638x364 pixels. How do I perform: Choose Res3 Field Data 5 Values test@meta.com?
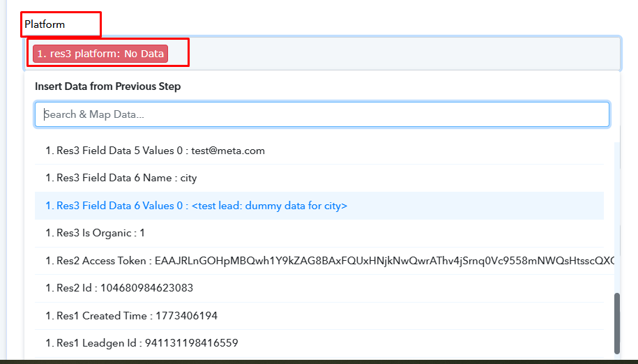(x=155, y=151)
